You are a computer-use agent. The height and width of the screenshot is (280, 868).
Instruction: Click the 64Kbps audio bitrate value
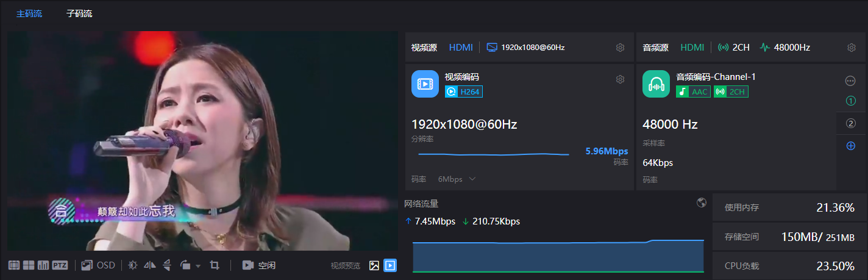click(658, 163)
